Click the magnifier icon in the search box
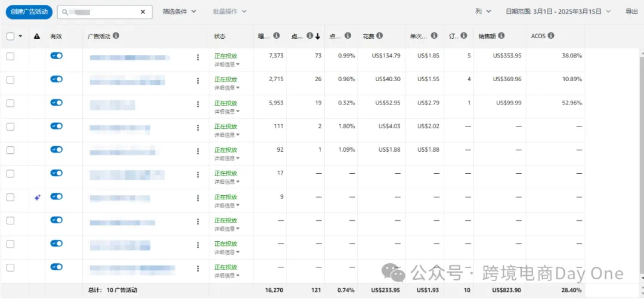The height and width of the screenshot is (299, 644). pyautogui.click(x=64, y=12)
